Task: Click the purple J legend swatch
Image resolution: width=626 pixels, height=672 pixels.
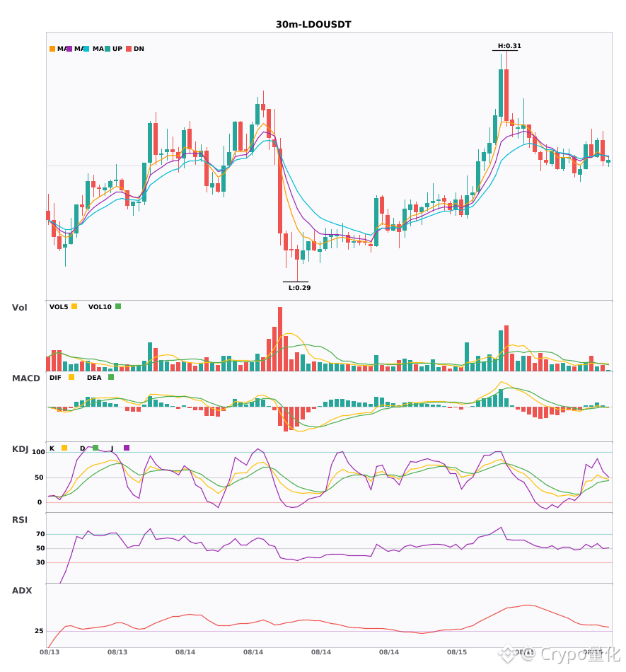Action: (127, 448)
